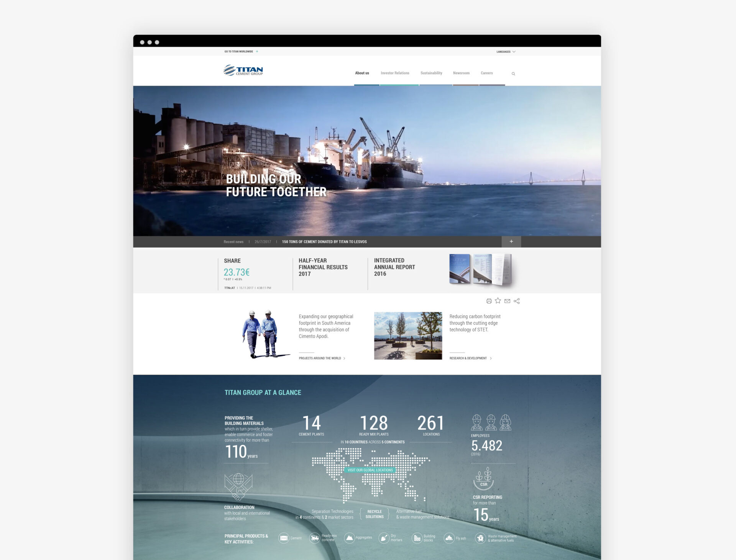
Task: Click plus next to Go To Titan Worldwide
Action: (x=257, y=51)
